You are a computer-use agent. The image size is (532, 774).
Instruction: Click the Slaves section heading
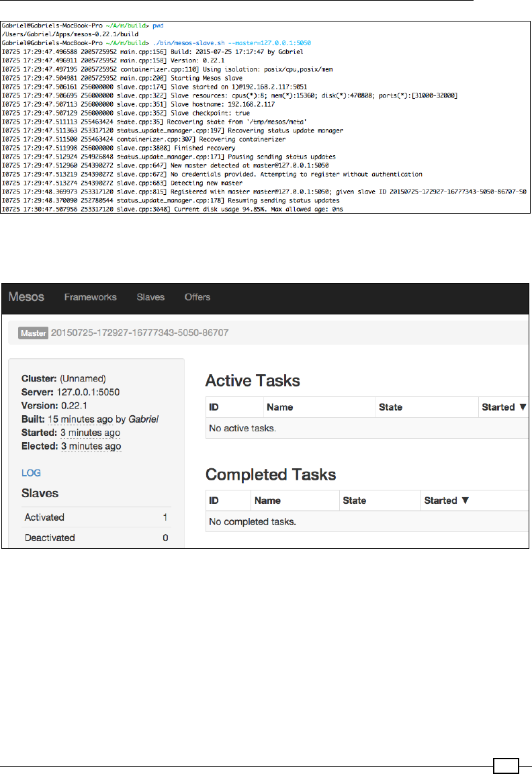tap(40, 493)
